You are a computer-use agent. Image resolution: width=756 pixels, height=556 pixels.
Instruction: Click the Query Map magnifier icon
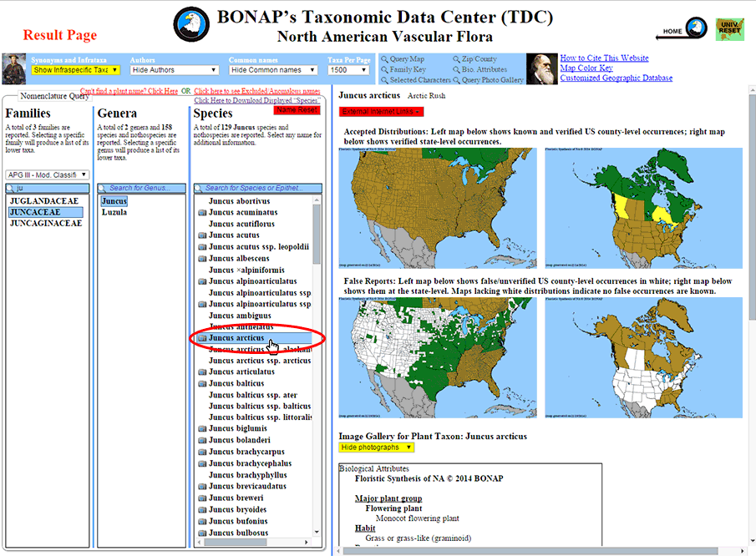click(x=385, y=59)
